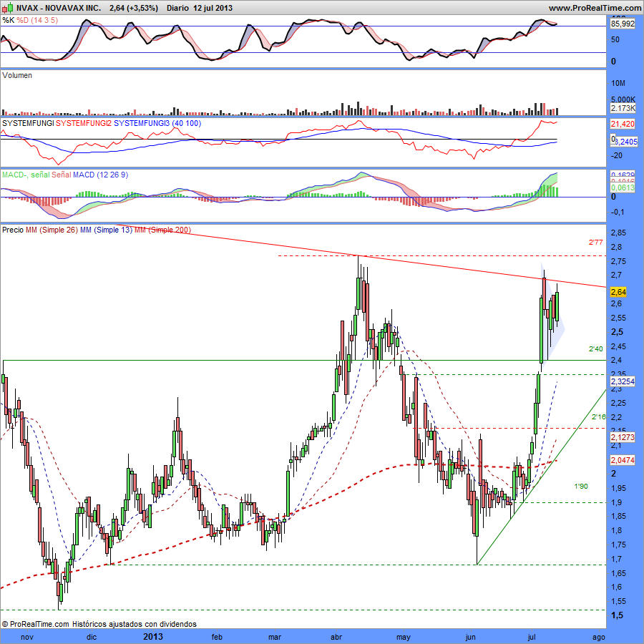Click the black 'SYSTEMFUNGI' indicator label
644x644 pixels.
[28, 123]
